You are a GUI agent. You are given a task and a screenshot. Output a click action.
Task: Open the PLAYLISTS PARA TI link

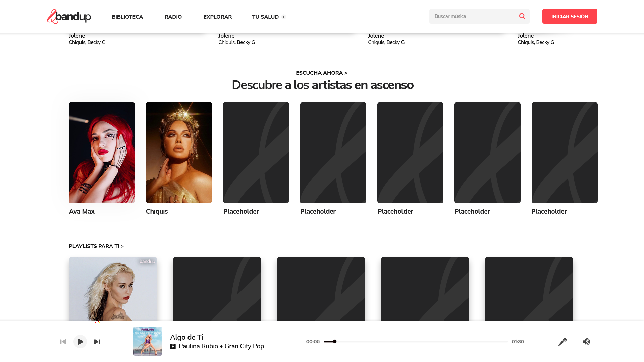(96, 246)
